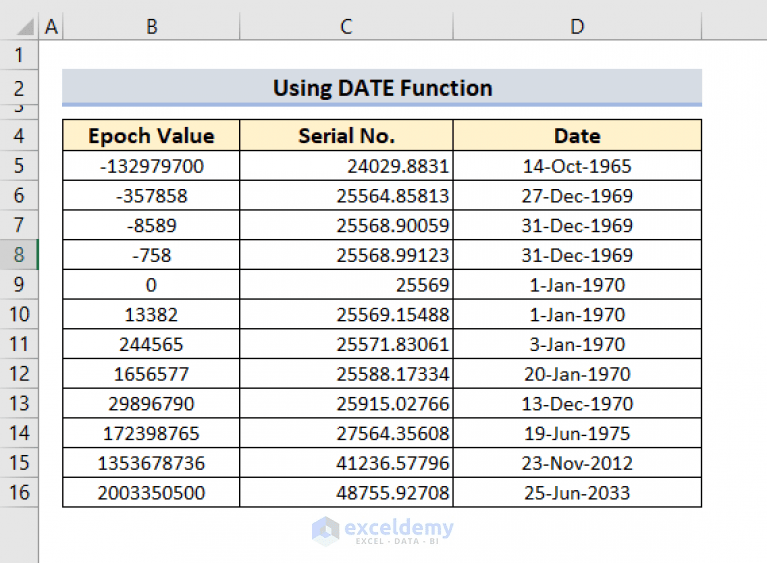The image size is (767, 563).
Task: Click the 'Serial No.' header cell
Action: coord(346,135)
